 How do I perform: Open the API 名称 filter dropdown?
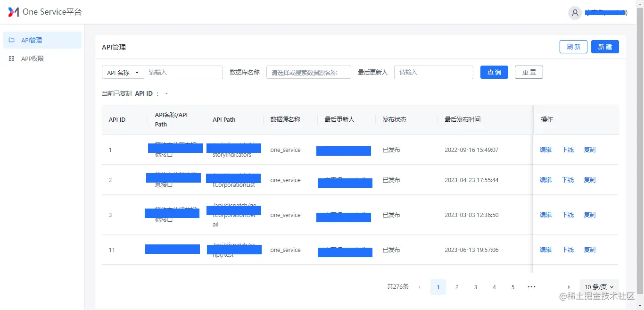pos(123,72)
